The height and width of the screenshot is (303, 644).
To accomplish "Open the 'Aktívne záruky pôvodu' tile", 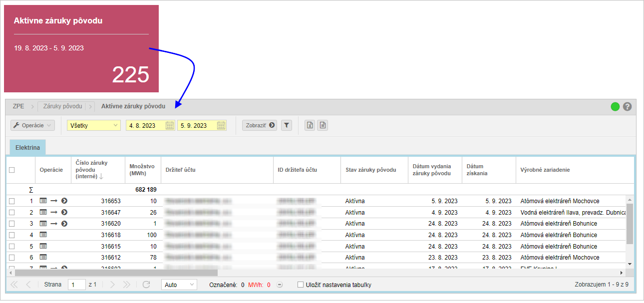I will (x=81, y=49).
